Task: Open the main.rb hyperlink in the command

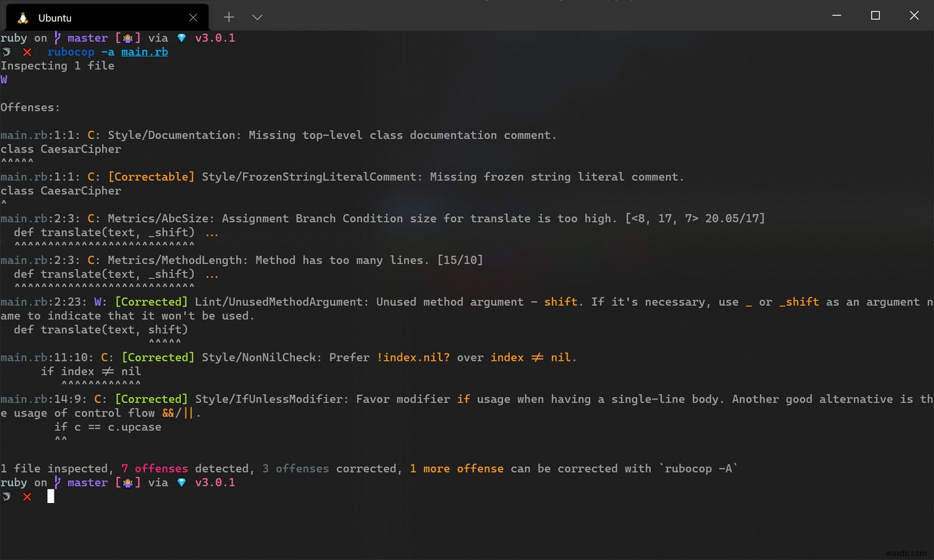Action: click(x=145, y=52)
